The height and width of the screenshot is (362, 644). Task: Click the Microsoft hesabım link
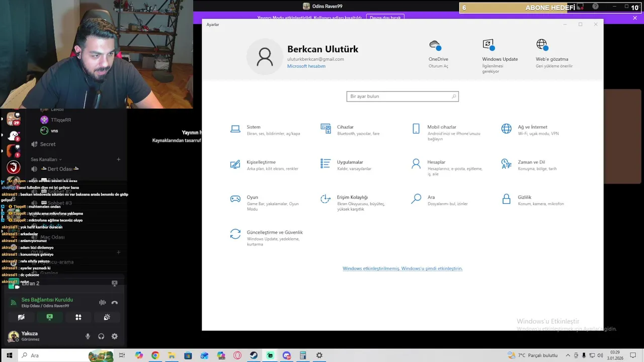point(306,66)
